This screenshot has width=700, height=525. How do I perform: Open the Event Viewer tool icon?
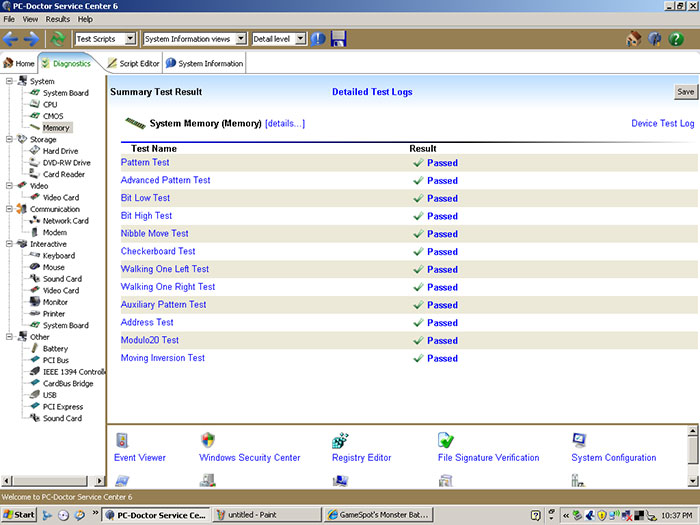(x=122, y=440)
